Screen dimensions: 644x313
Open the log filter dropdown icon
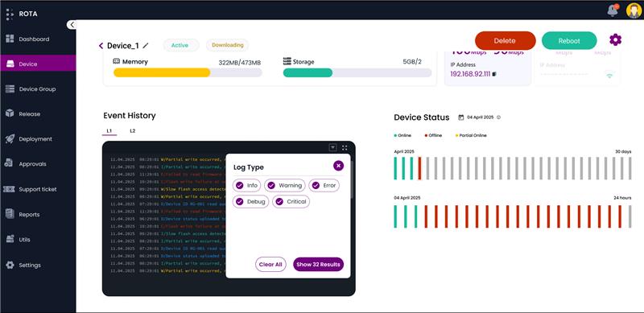333,147
